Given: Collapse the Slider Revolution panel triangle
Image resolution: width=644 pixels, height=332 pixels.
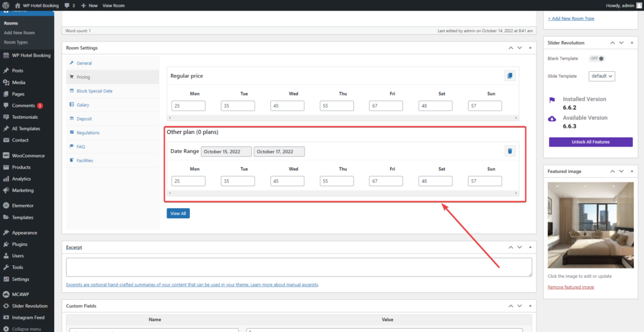Looking at the screenshot, I should (631, 43).
